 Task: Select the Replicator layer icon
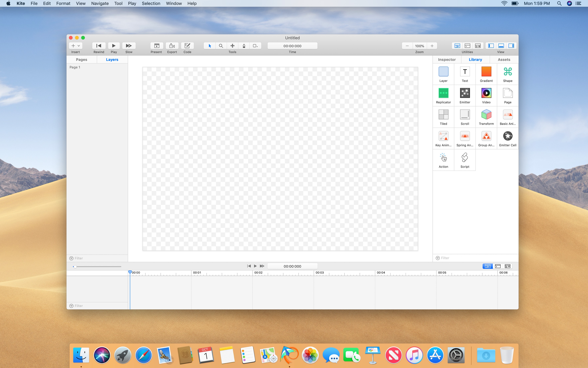point(443,93)
